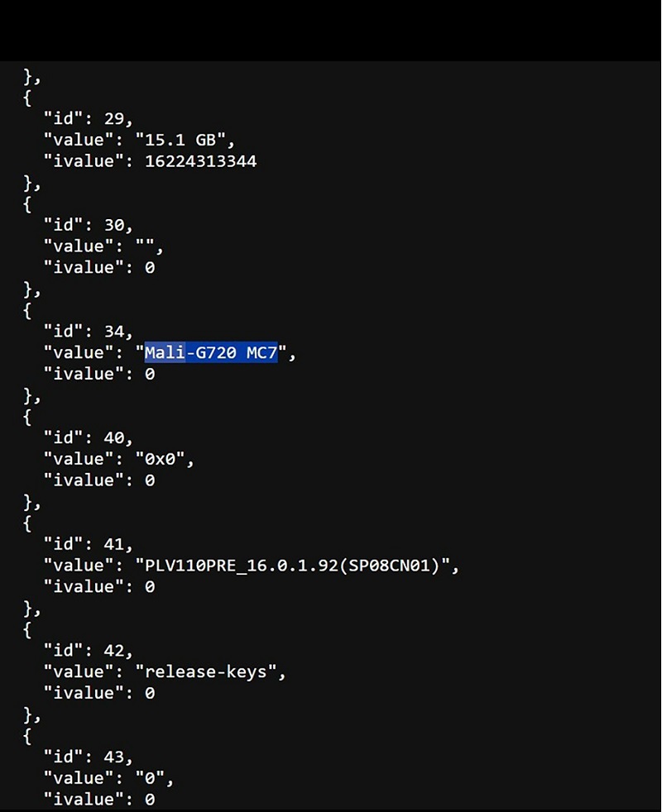Click the "value" key beside release-keys

pyautogui.click(x=80, y=672)
